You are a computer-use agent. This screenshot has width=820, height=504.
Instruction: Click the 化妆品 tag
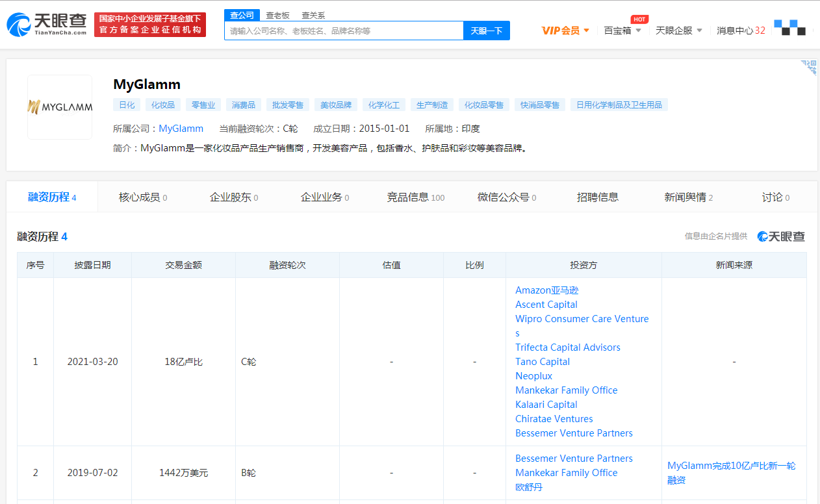(163, 105)
